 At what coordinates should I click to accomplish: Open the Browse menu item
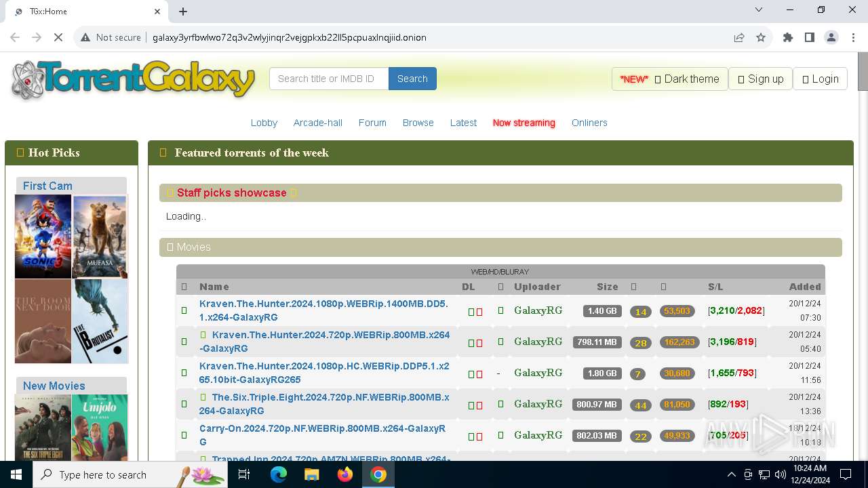click(x=418, y=123)
